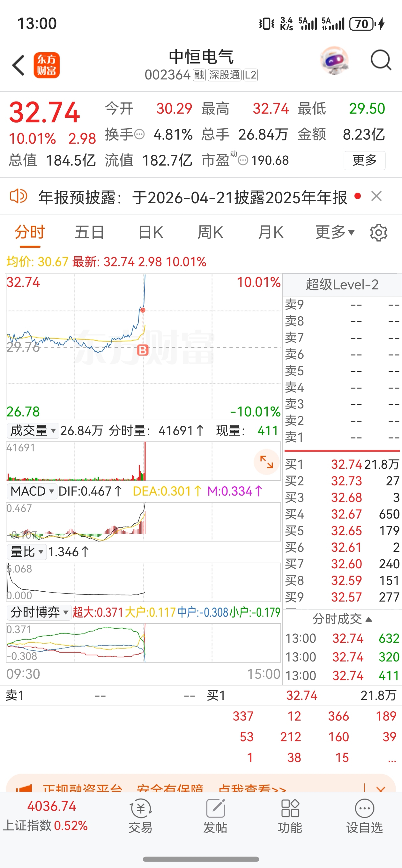
Task: Tap the 13:00 trade with volume 632
Action: 342,638
